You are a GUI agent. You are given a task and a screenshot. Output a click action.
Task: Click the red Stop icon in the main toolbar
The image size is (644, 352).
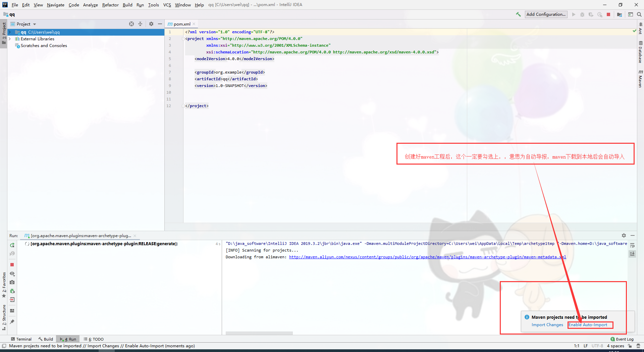click(x=608, y=14)
